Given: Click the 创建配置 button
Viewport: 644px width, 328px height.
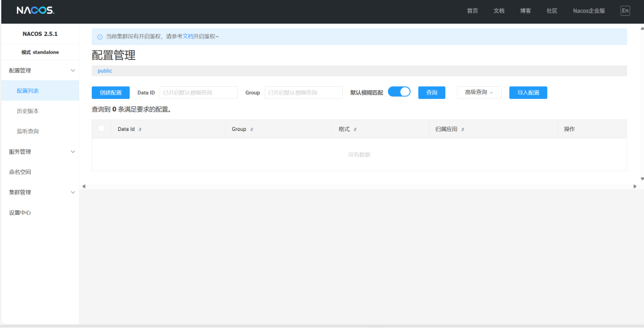Looking at the screenshot, I should click(111, 93).
